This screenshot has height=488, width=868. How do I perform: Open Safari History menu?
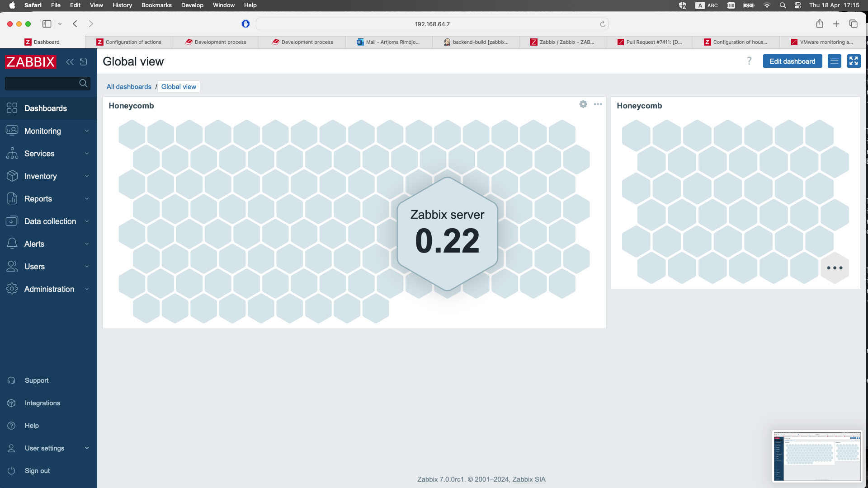(x=122, y=5)
